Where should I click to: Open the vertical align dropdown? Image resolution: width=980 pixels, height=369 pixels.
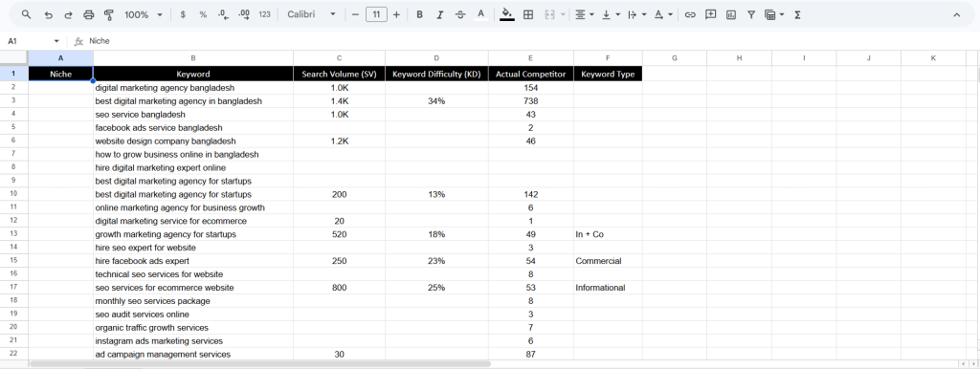point(611,14)
